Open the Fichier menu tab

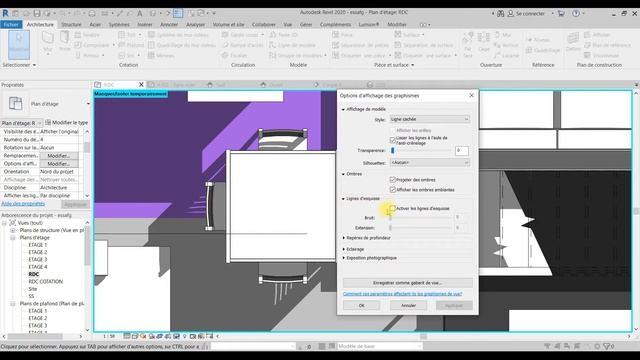[11, 24]
